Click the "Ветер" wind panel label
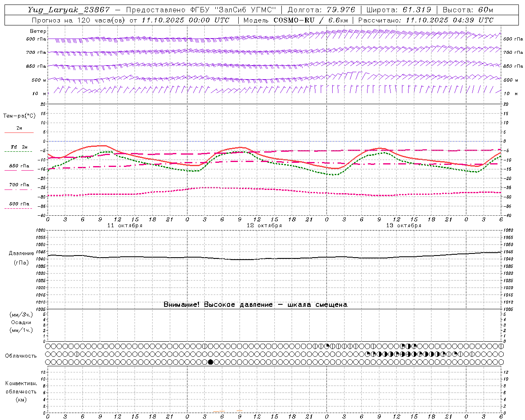The image size is (525, 420). [38, 31]
